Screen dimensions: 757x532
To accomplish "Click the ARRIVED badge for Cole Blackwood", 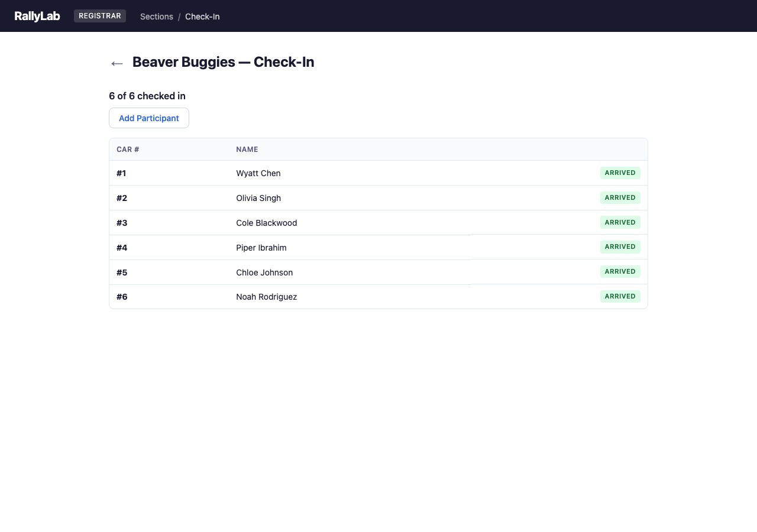I will click(620, 222).
